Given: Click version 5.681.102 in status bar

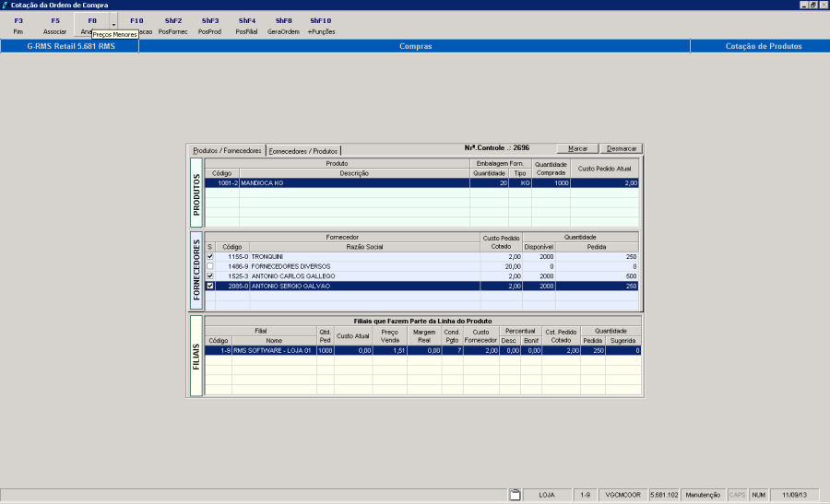Looking at the screenshot, I should (x=664, y=495).
